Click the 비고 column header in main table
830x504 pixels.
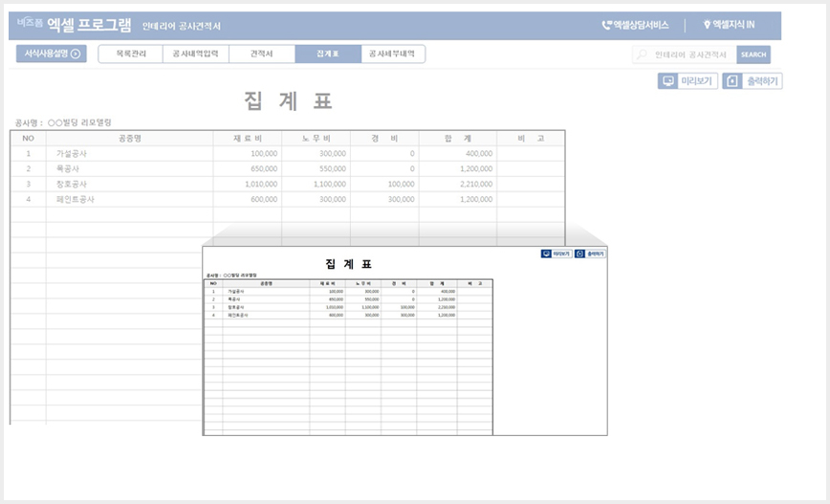pyautogui.click(x=531, y=138)
